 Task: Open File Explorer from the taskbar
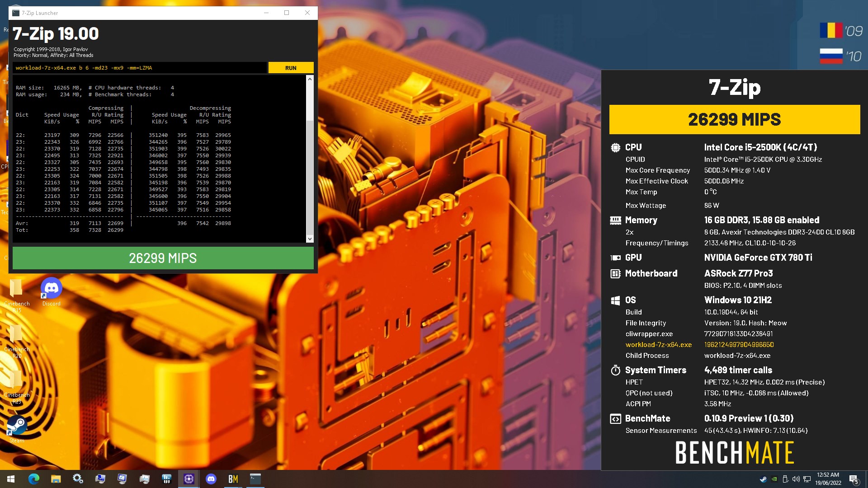tap(56, 479)
